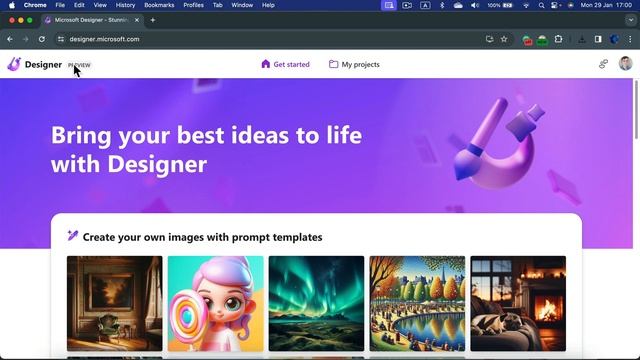Click the blue Chrome profile icon in toolbar
Image resolution: width=640 pixels, height=360 pixels.
(614, 39)
